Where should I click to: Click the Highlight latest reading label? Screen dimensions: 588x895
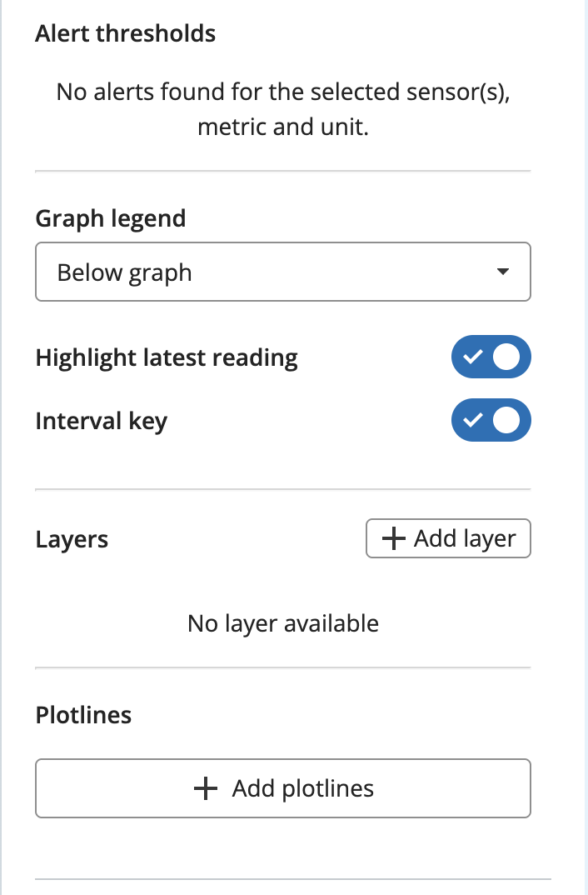click(x=167, y=358)
